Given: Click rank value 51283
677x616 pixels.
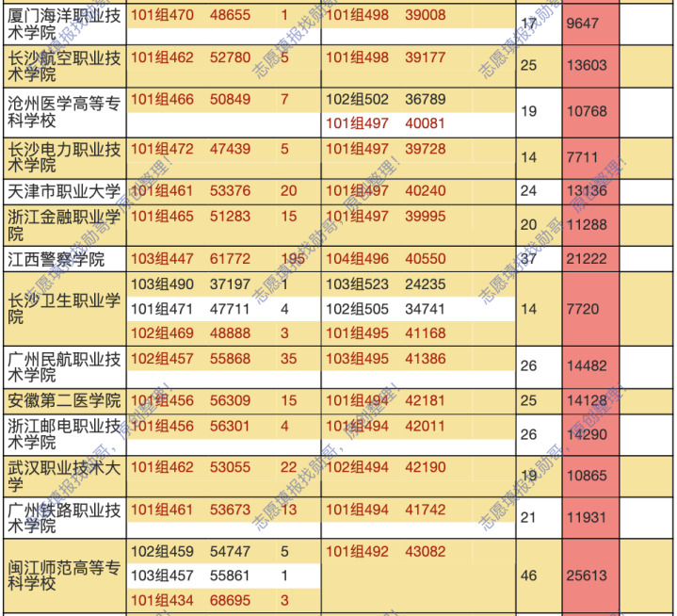Looking at the screenshot, I should point(230,217).
